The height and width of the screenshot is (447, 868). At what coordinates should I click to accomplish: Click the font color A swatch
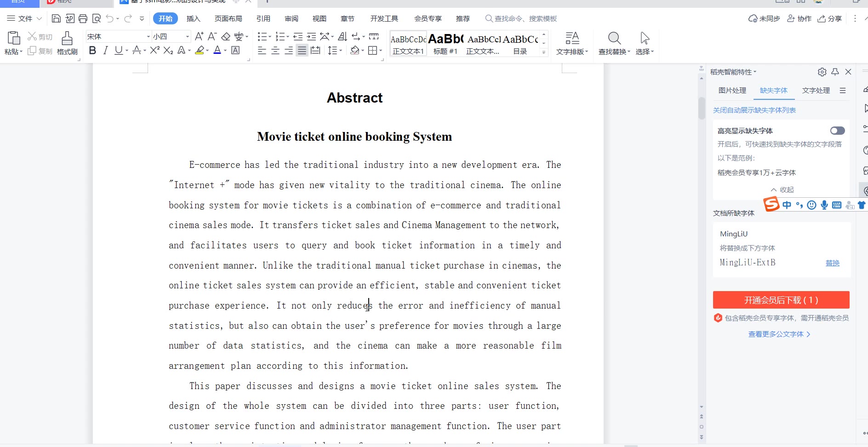[217, 51]
